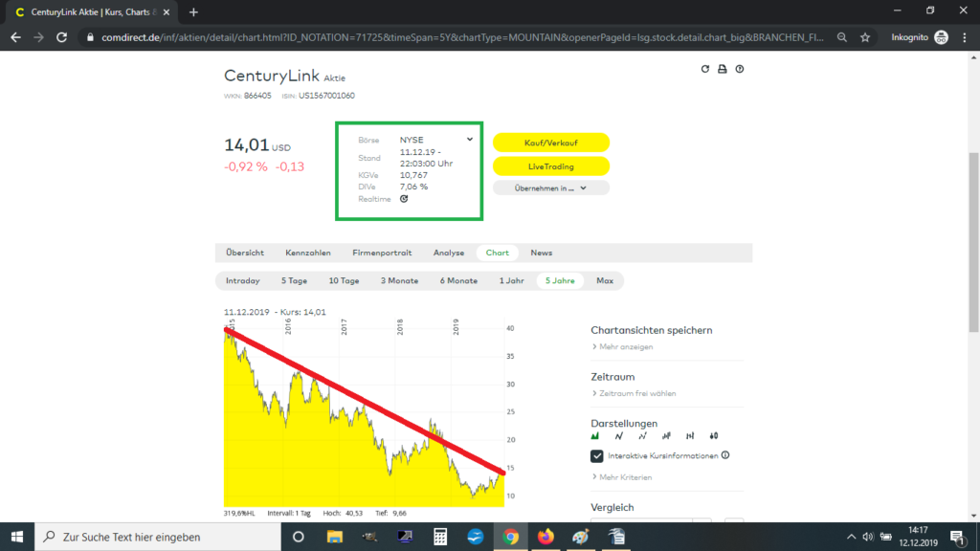This screenshot has height=551, width=980.
Task: Open the Cortana circle in the taskbar
Action: (x=299, y=537)
